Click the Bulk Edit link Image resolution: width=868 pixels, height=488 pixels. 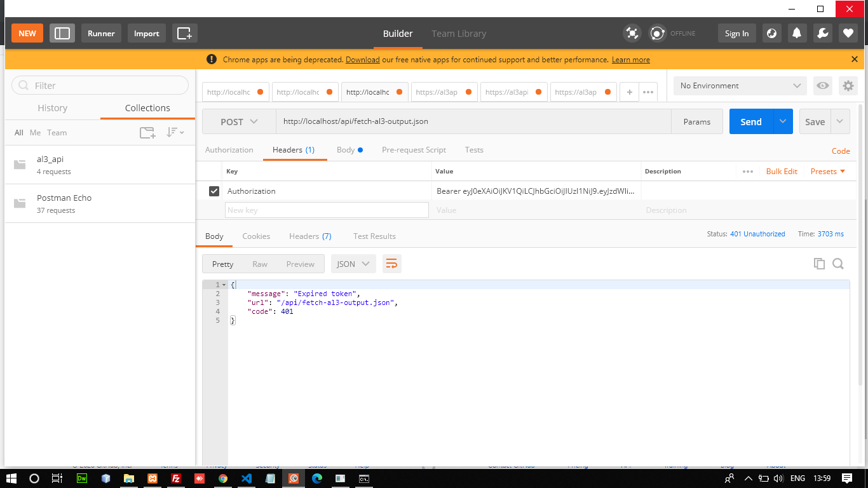point(782,172)
